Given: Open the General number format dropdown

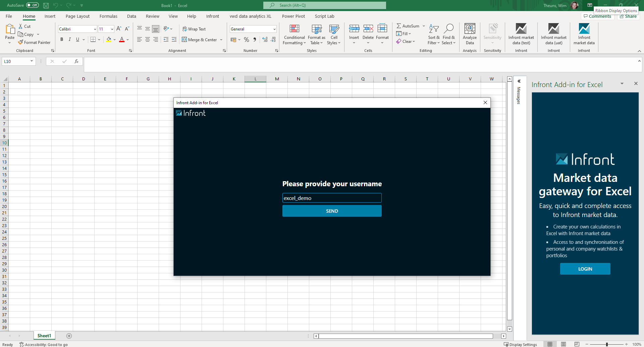Looking at the screenshot, I should point(274,29).
